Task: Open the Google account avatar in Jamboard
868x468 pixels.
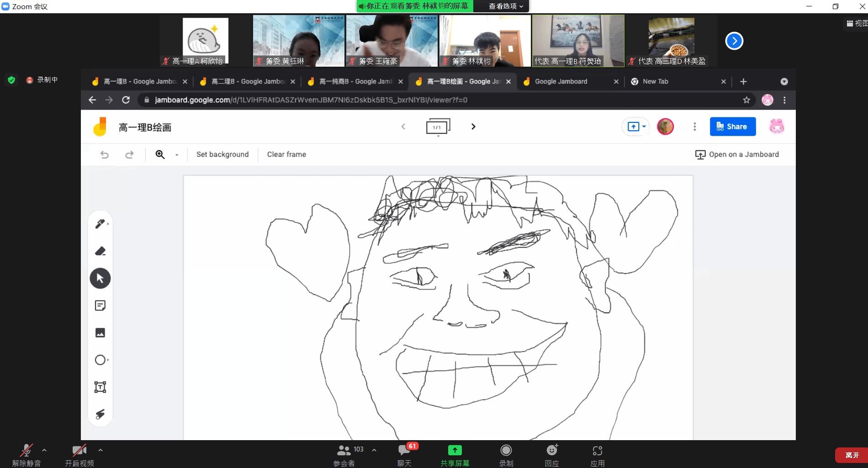Action: 776,126
